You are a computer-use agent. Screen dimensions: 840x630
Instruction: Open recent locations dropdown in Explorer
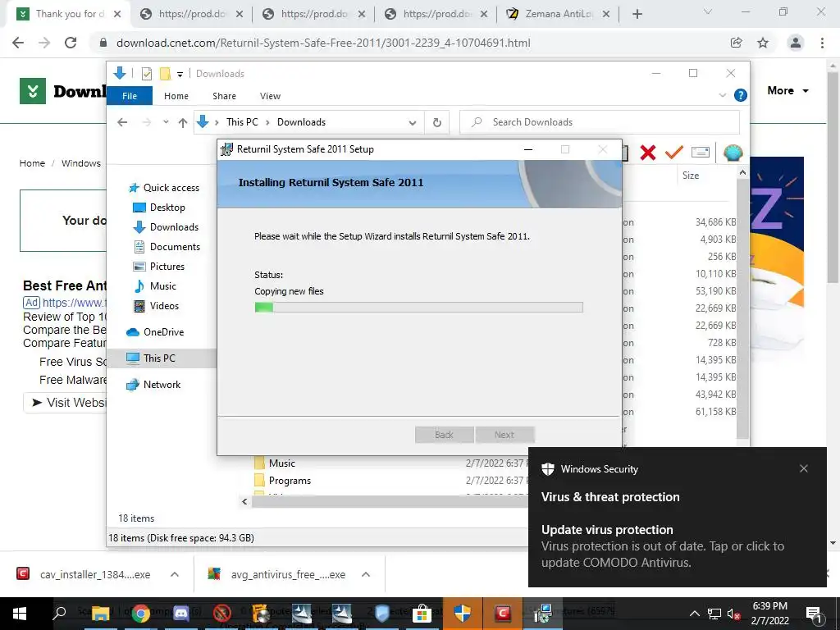pos(166,122)
